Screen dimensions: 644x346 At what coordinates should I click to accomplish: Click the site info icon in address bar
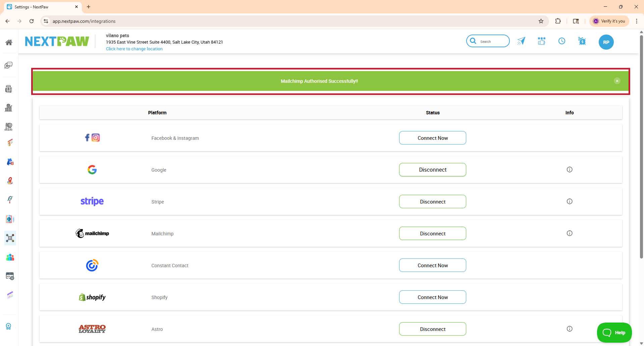point(46,21)
